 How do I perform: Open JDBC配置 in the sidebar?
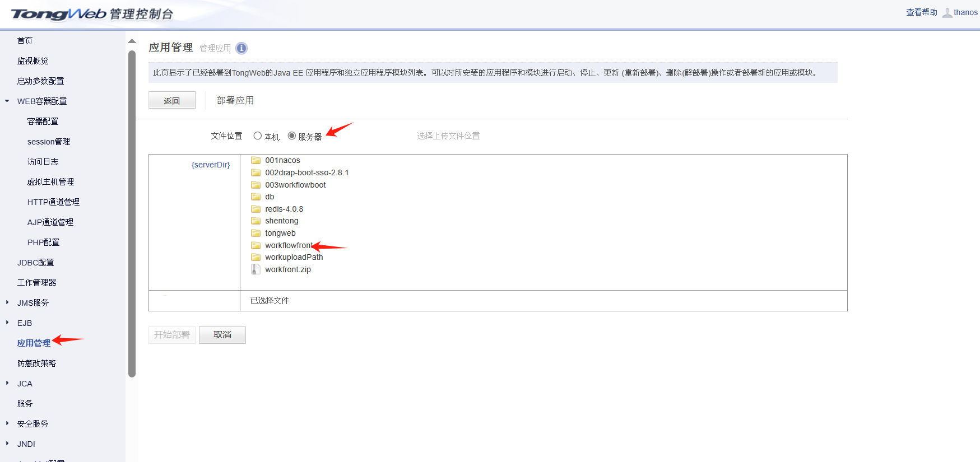coord(36,263)
